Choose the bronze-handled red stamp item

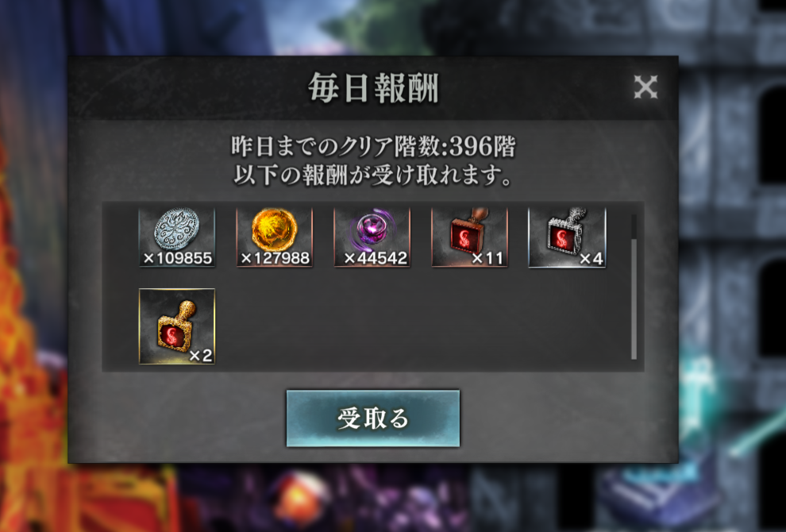470,237
